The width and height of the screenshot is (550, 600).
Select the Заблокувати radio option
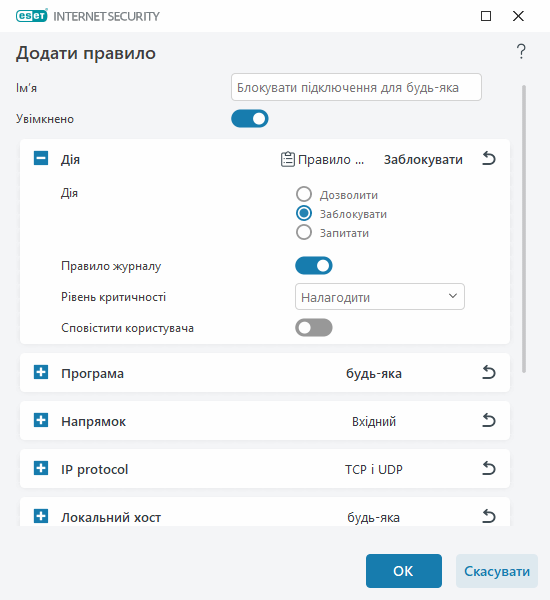coord(304,213)
